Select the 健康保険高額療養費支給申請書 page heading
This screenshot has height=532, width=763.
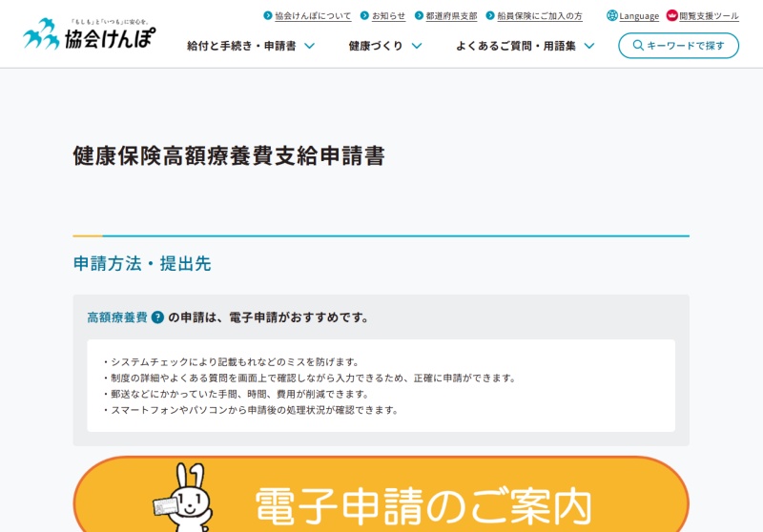click(x=229, y=156)
